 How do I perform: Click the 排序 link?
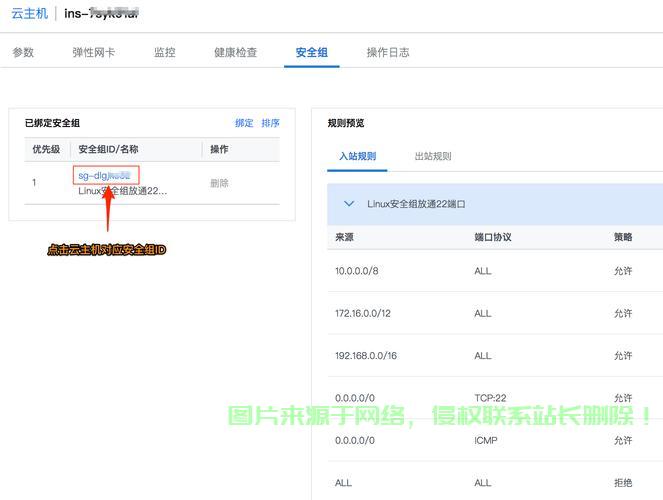tap(270, 123)
